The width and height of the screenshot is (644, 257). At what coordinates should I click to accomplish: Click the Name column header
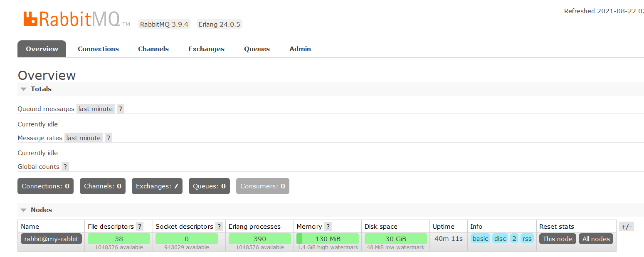pyautogui.click(x=30, y=227)
